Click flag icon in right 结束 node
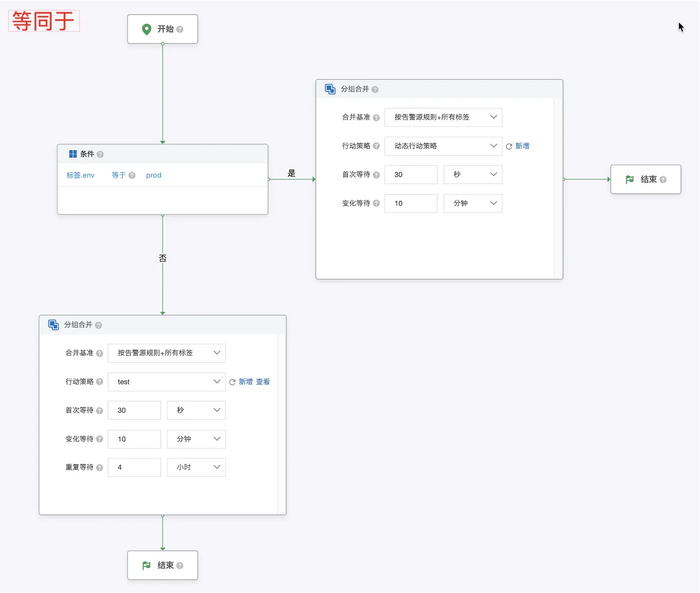Viewport: 700px width, 593px height. pyautogui.click(x=629, y=180)
